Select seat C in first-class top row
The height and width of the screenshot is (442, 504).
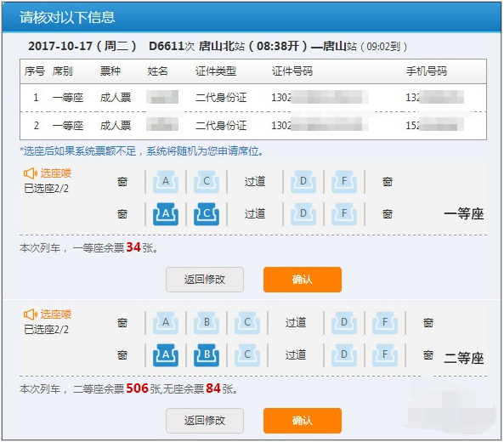click(x=207, y=182)
